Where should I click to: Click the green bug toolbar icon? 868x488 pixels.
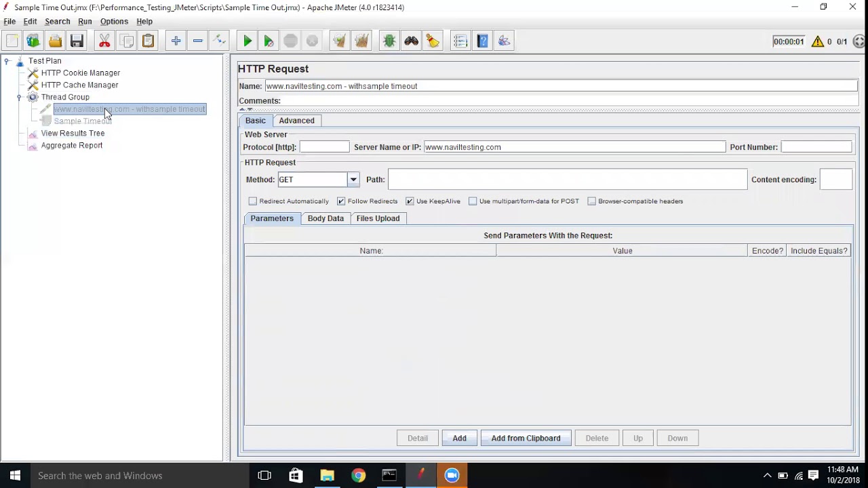tap(389, 41)
